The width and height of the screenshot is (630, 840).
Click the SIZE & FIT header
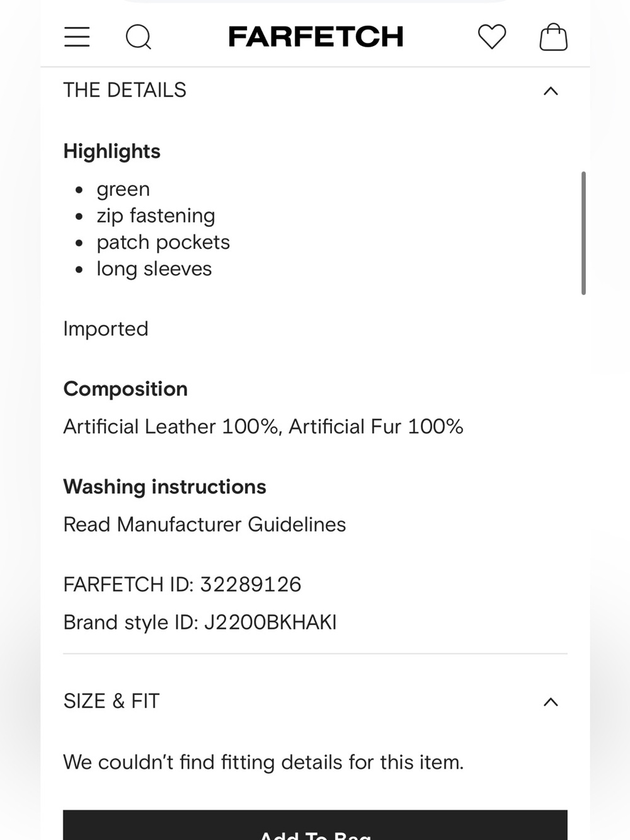[112, 701]
